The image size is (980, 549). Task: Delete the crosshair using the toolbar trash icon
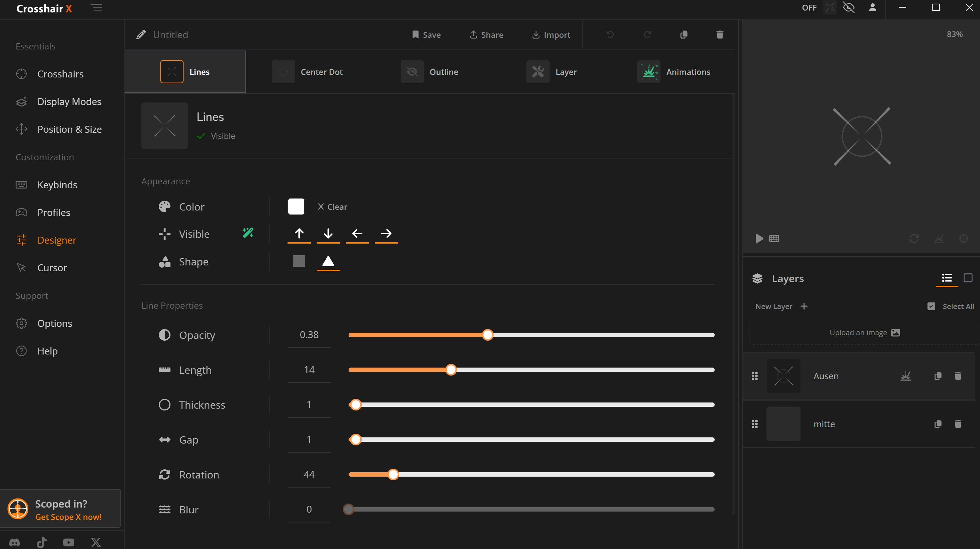720,35
